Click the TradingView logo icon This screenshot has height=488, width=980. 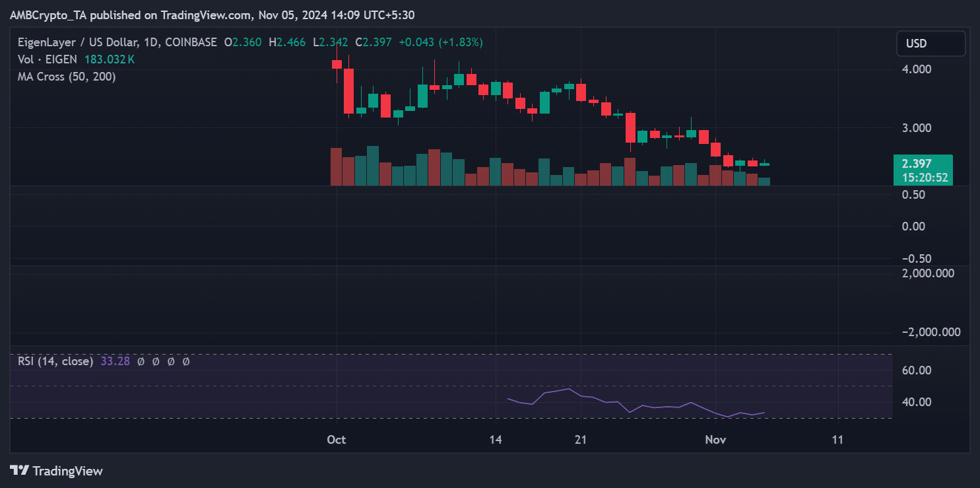coord(20,471)
